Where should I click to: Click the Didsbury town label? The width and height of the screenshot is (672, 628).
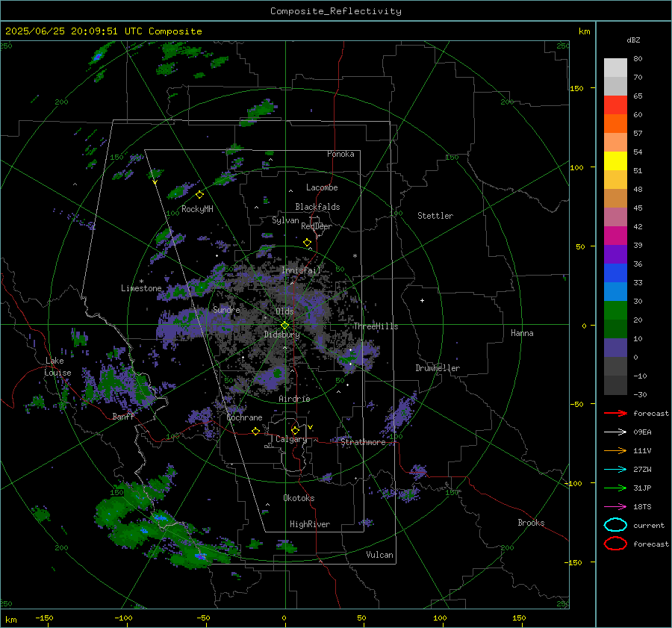pos(282,335)
